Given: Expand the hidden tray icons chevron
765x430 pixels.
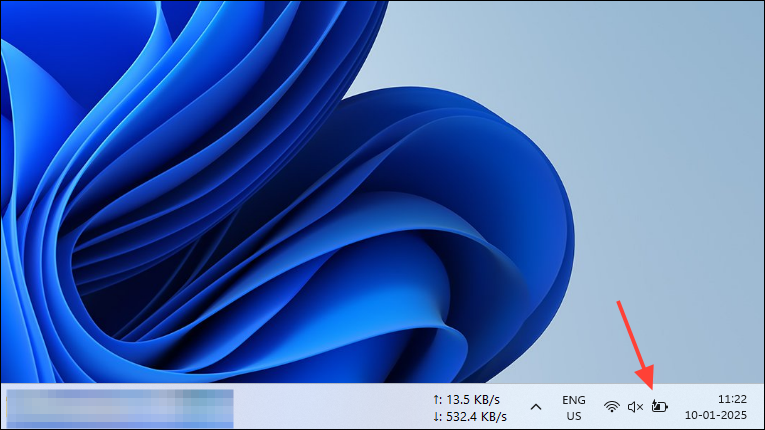Looking at the screenshot, I should coord(536,407).
